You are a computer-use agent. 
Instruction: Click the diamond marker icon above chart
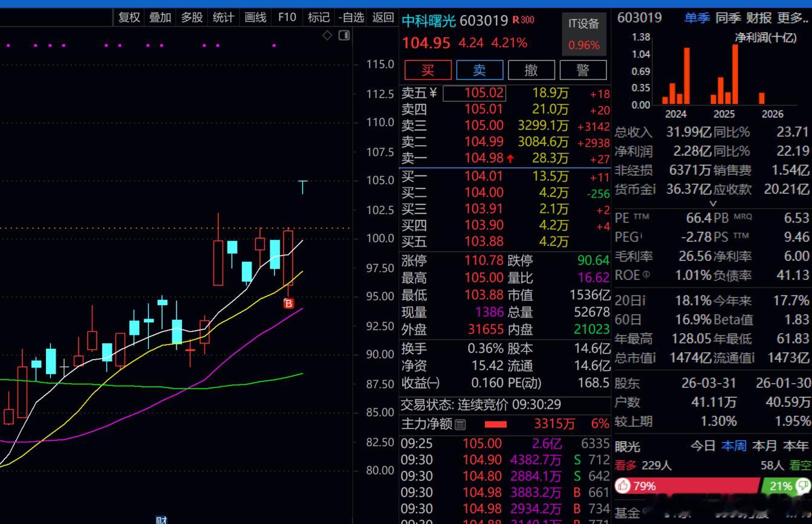[x=327, y=36]
